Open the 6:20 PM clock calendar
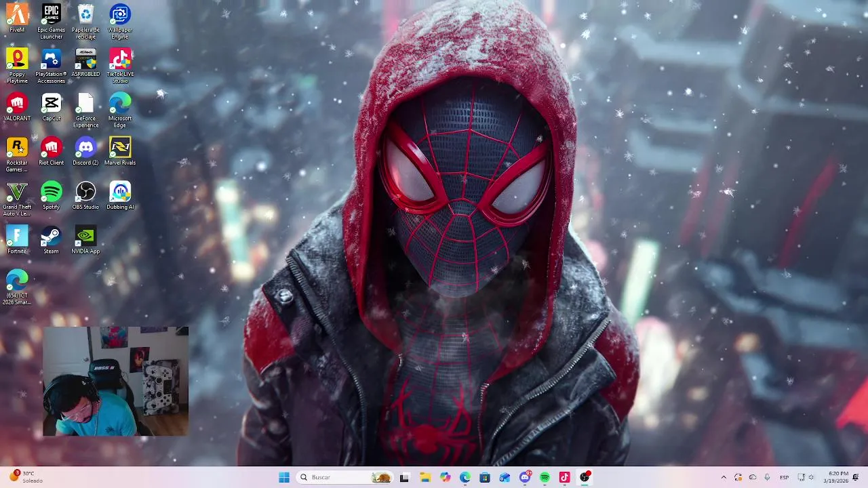The width and height of the screenshot is (868, 488). (837, 477)
